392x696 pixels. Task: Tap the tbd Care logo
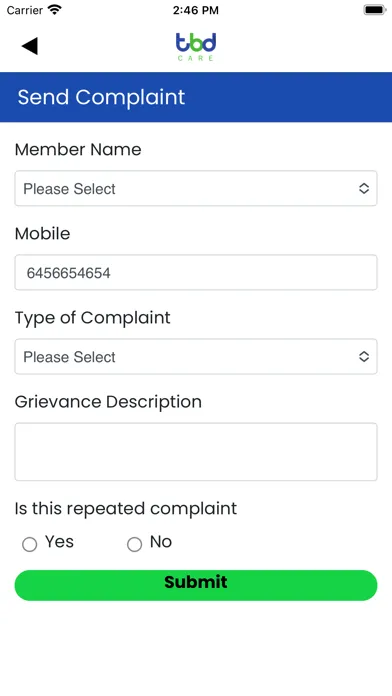point(196,47)
